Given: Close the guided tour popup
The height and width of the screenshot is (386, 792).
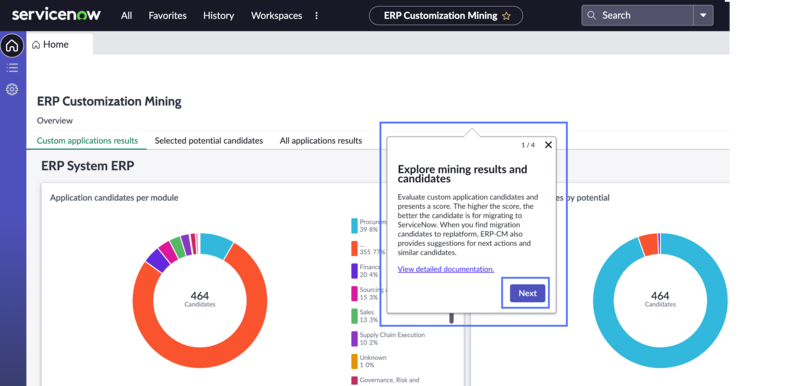Looking at the screenshot, I should pos(548,145).
